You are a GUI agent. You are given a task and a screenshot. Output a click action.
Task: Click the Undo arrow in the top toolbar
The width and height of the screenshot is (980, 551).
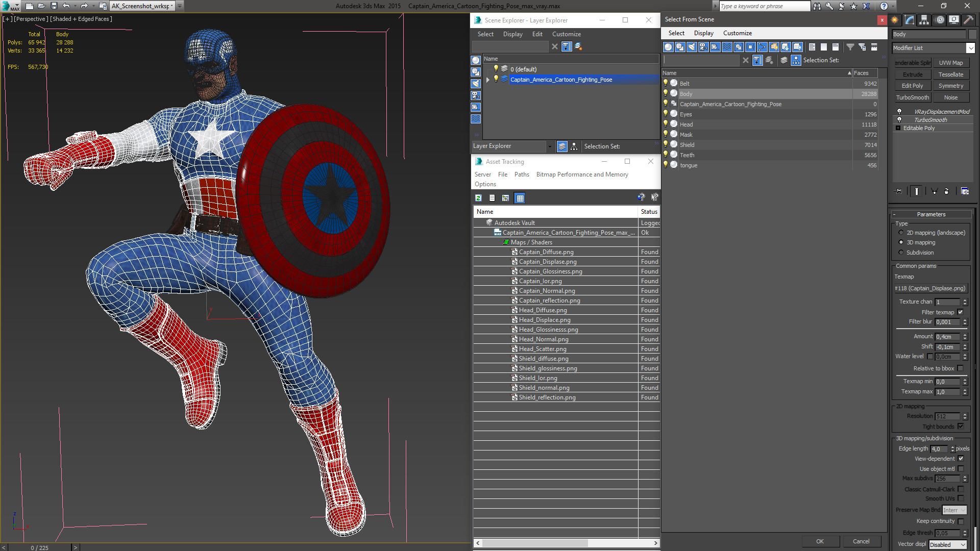[66, 6]
